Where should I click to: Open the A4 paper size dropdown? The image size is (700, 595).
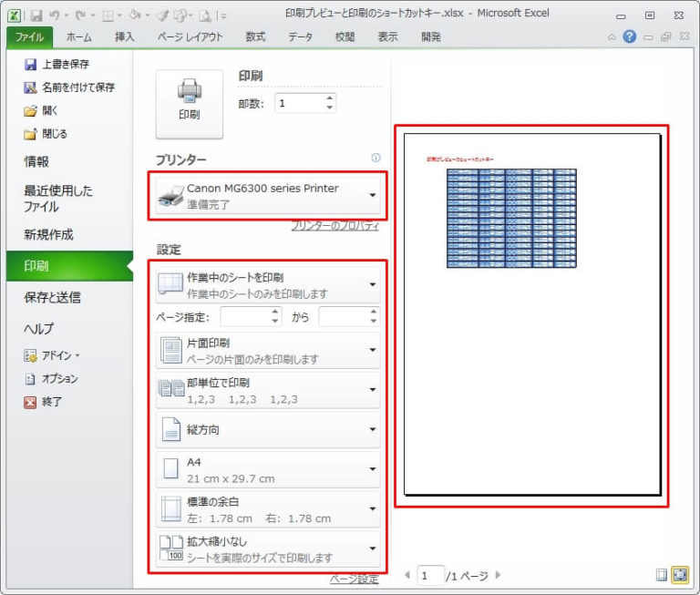[x=268, y=469]
